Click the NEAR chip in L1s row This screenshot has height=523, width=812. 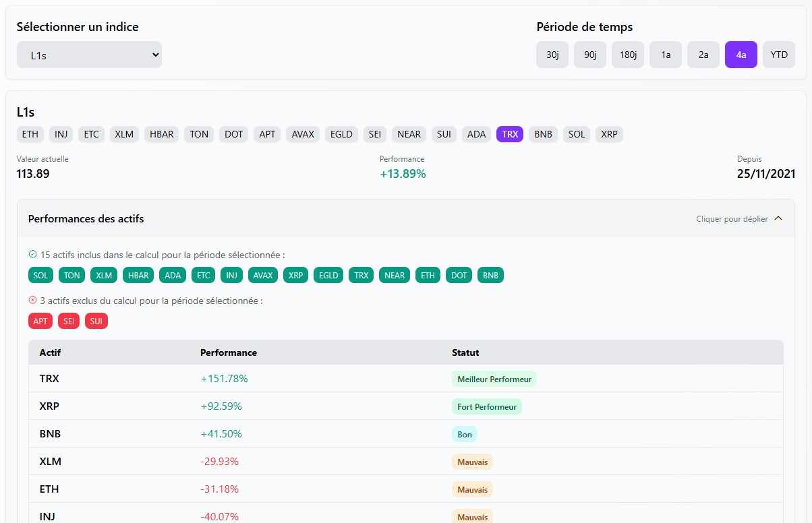point(409,134)
